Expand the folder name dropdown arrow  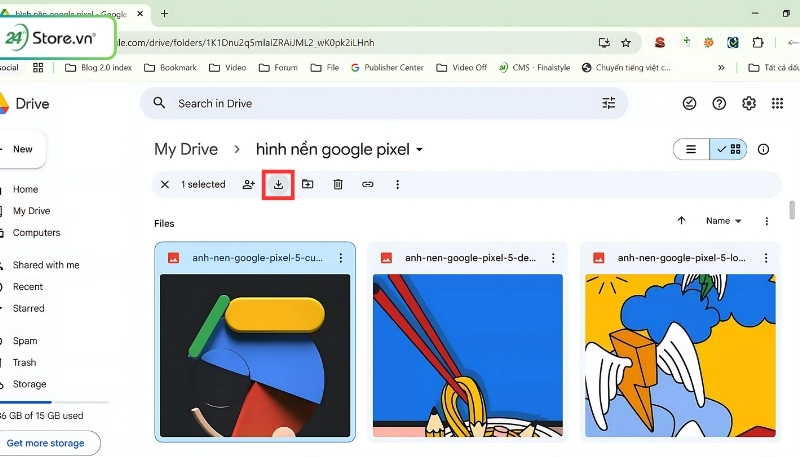[x=419, y=149]
